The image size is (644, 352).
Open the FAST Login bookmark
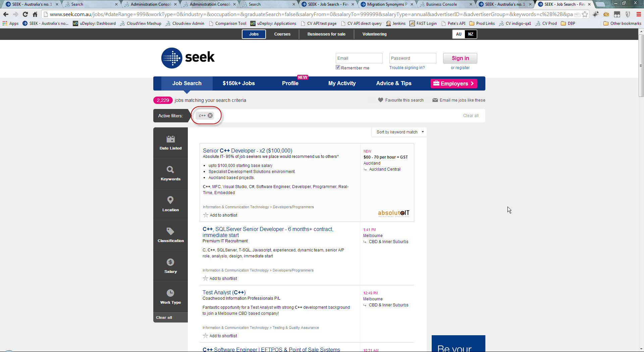click(x=423, y=23)
